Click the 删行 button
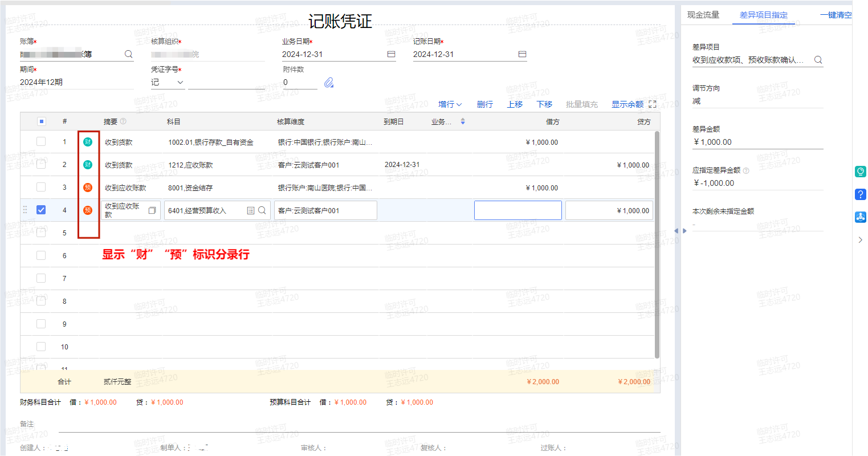The width and height of the screenshot is (868, 456). [485, 104]
